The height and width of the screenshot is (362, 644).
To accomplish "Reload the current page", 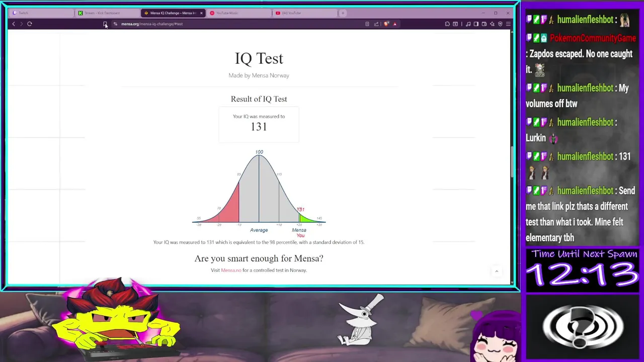I will (30, 24).
